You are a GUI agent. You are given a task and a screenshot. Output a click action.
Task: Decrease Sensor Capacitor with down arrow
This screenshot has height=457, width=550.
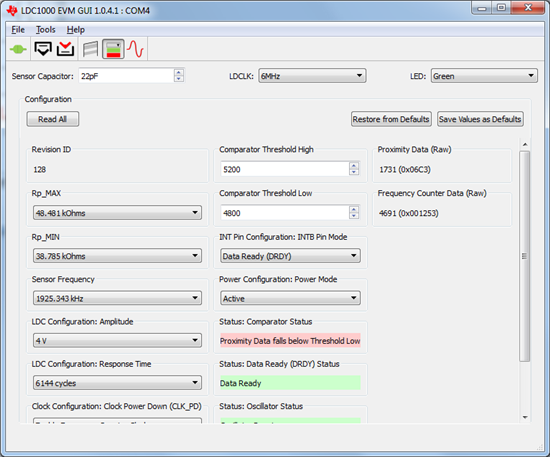coord(179,79)
